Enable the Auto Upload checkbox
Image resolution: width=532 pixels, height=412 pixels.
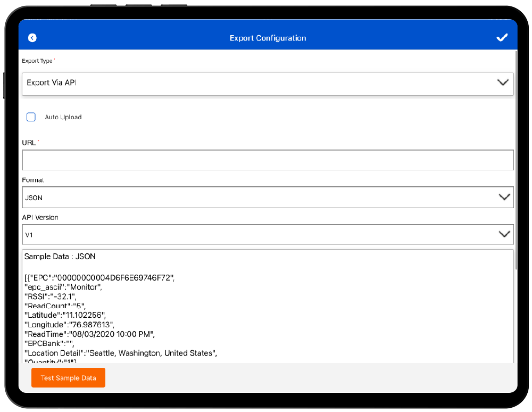coord(31,117)
